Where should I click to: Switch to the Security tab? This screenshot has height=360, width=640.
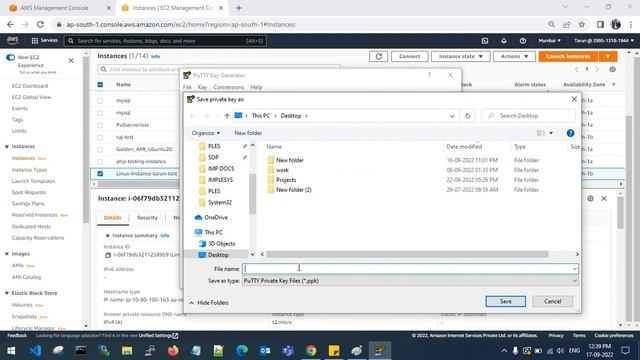147,218
